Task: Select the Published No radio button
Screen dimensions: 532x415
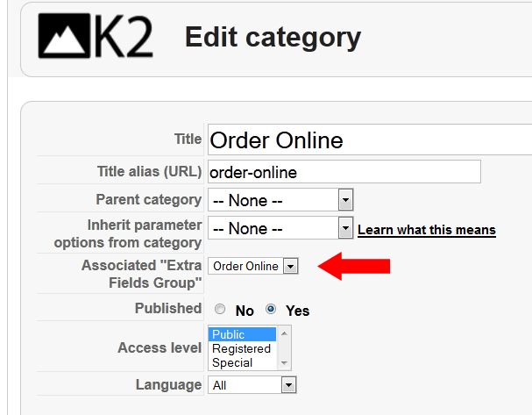Action: (x=220, y=309)
